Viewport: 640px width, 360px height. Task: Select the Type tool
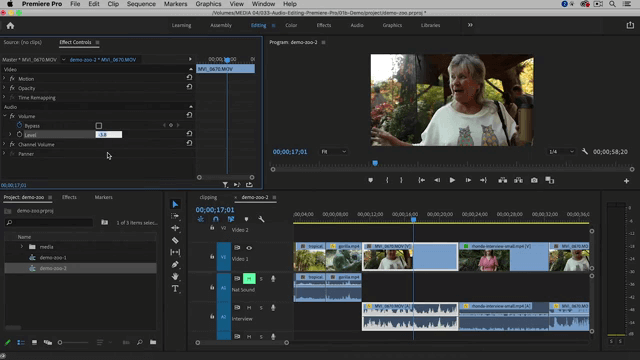point(175,289)
